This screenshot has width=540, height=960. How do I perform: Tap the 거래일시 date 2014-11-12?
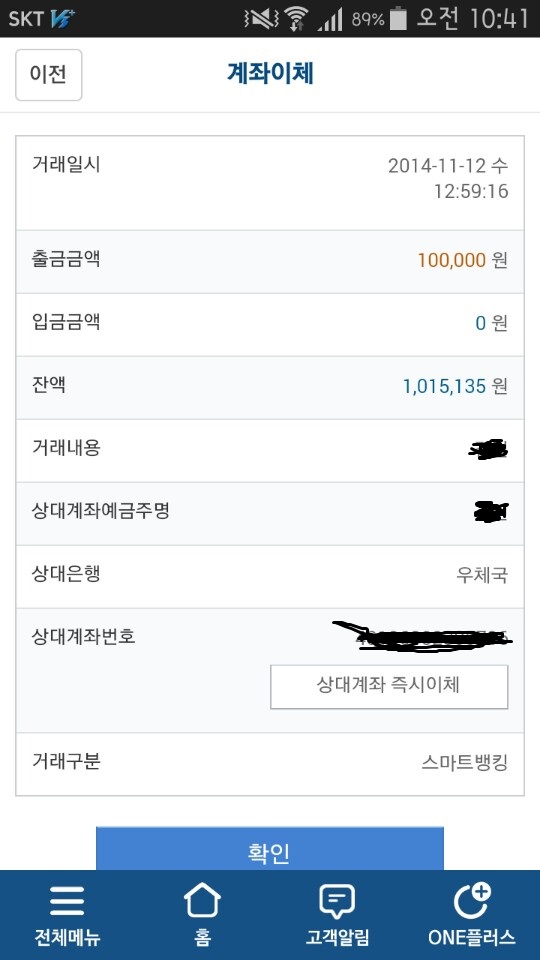tap(437, 165)
